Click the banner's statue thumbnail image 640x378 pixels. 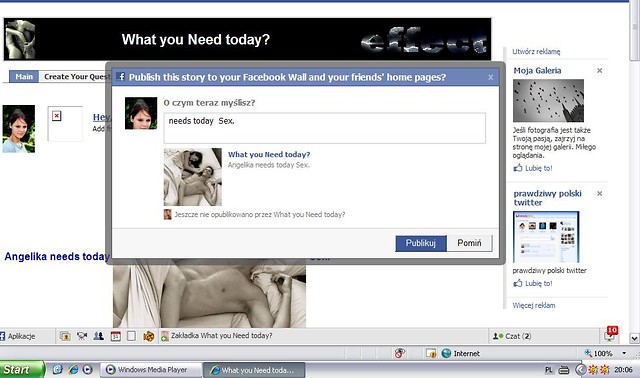tap(20, 39)
